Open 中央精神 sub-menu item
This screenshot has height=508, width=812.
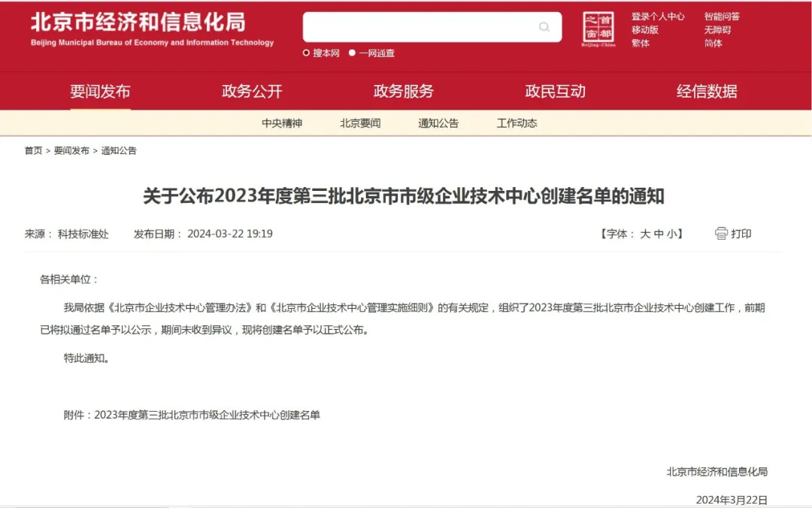pyautogui.click(x=282, y=123)
